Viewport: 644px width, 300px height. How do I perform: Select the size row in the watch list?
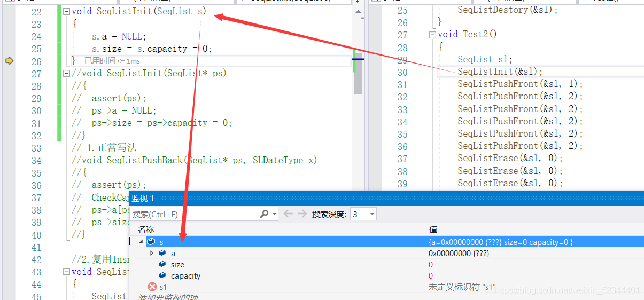coord(386,265)
